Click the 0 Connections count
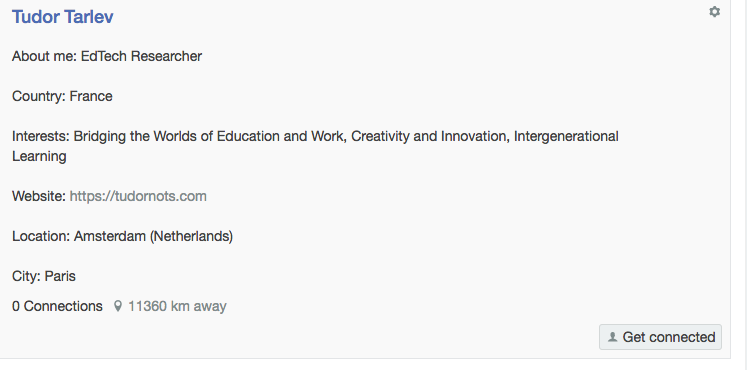The width and height of the screenshot is (747, 370). pos(57,306)
